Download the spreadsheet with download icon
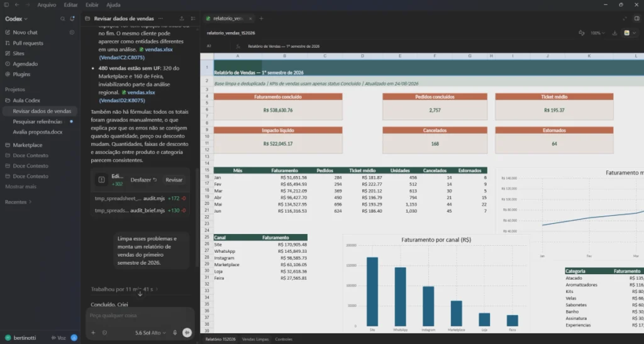 (614, 33)
